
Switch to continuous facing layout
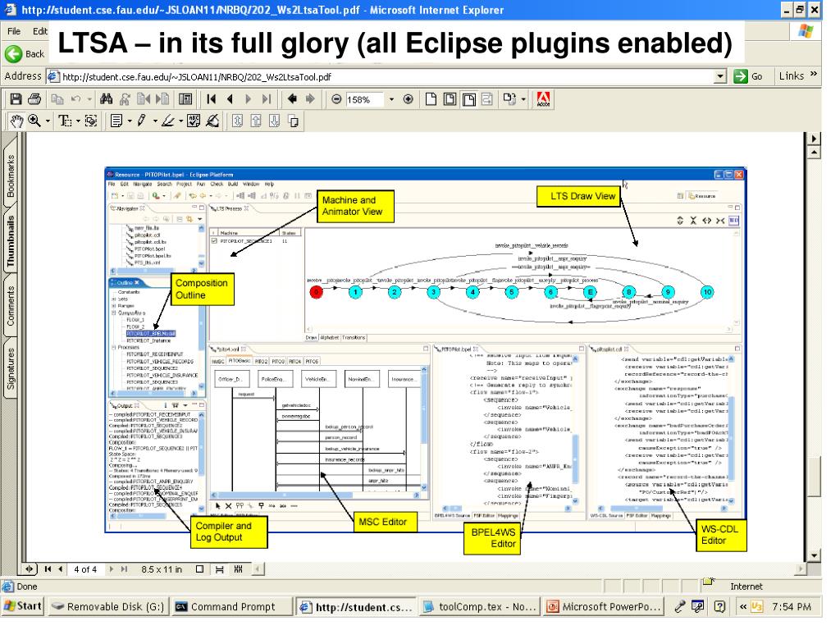pyautogui.click(x=239, y=569)
